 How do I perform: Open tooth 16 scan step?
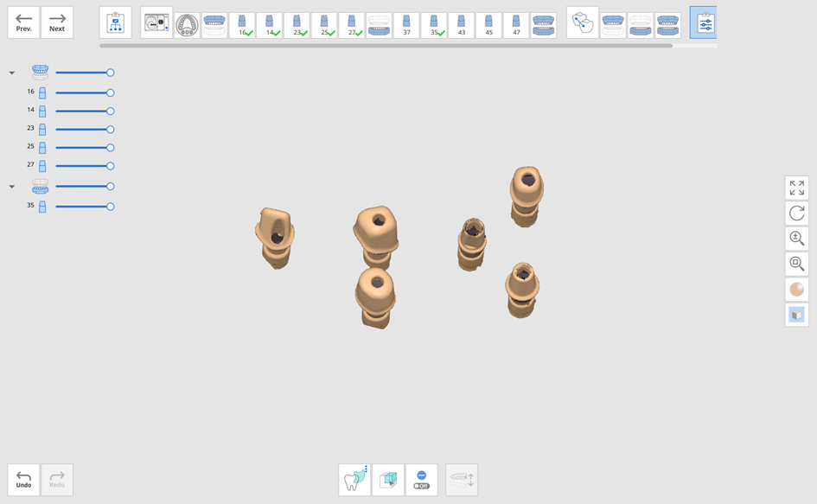click(x=242, y=25)
